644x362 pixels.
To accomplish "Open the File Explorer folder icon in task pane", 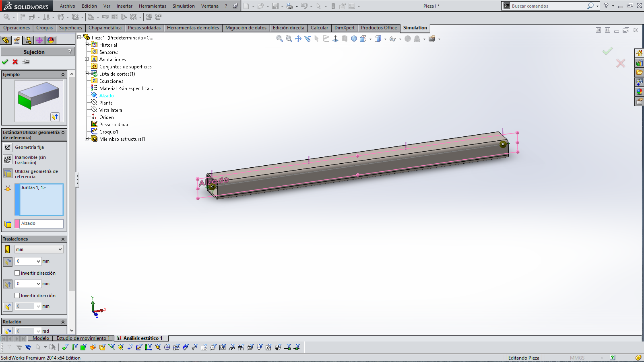I will [x=639, y=72].
